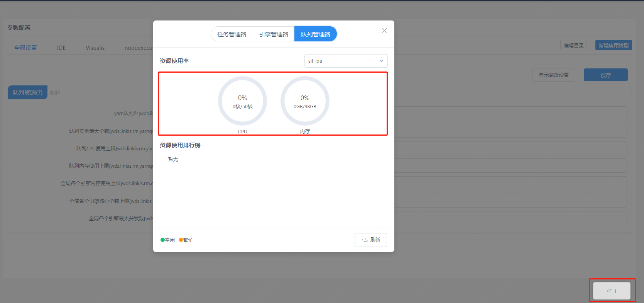Open the floating task counter button

tap(612, 291)
